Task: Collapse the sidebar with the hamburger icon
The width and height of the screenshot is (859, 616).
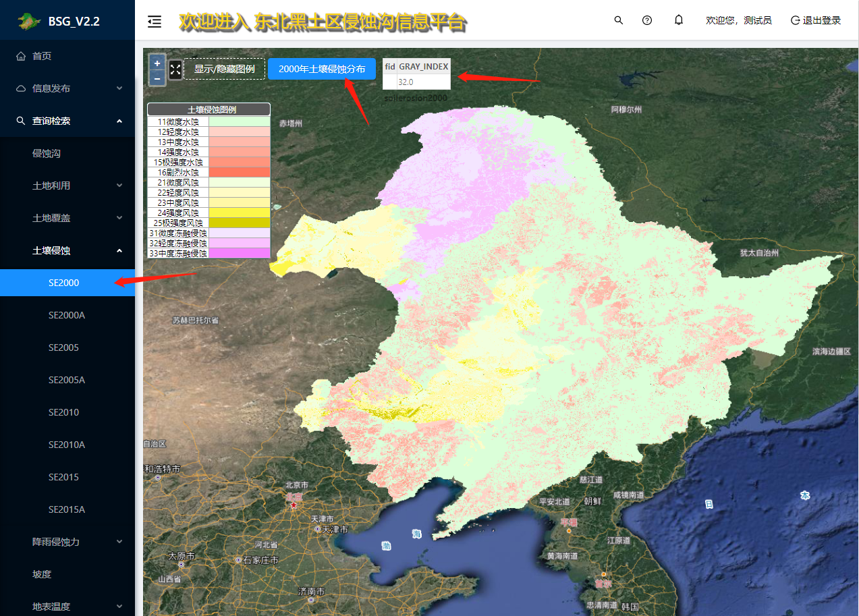Action: coord(155,22)
